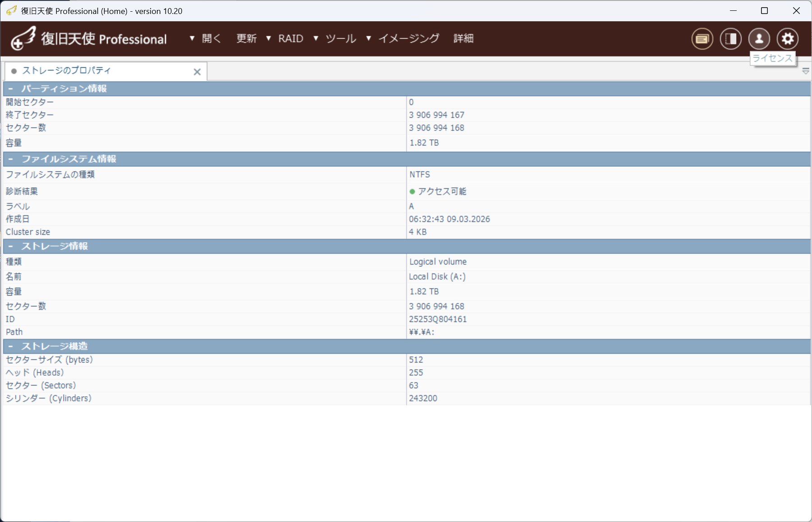Open the log/messages icon in header

pos(702,39)
